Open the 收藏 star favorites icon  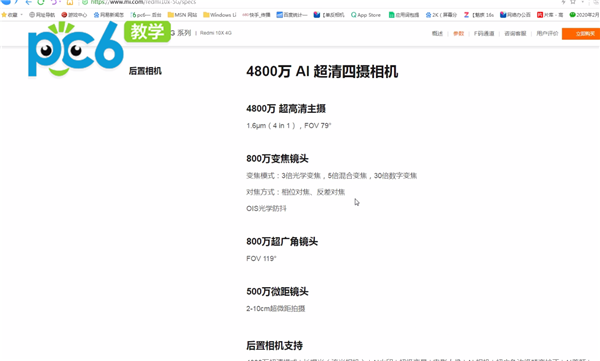point(4,15)
